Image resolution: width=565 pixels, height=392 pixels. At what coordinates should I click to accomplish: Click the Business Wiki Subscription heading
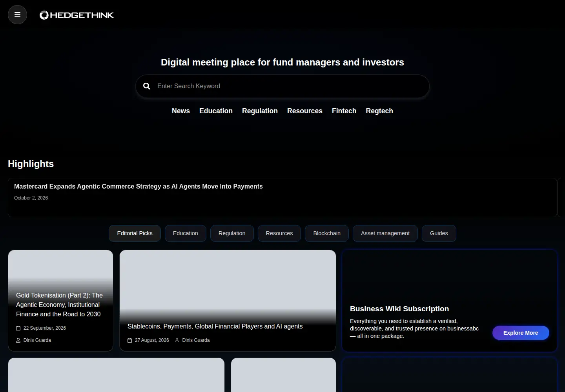[399, 309]
